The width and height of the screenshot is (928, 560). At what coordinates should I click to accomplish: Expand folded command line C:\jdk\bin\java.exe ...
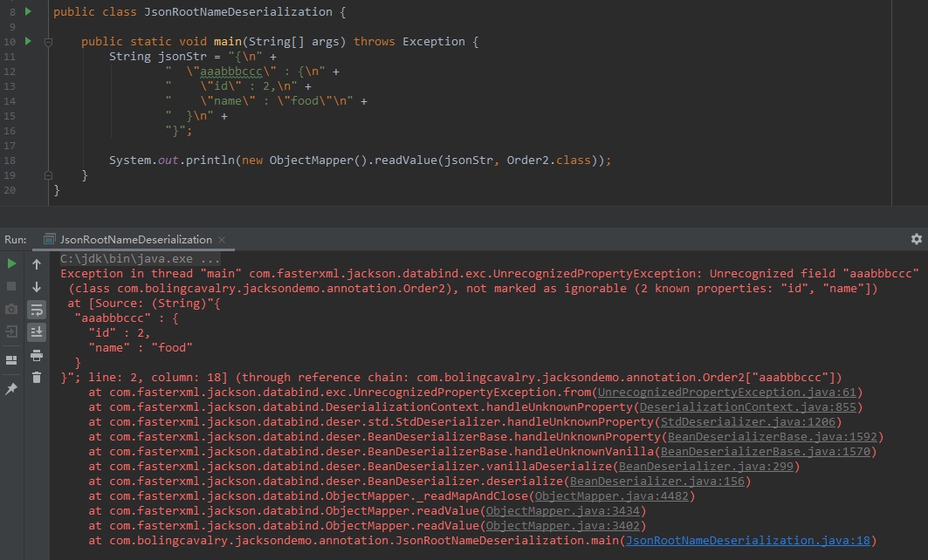(x=140, y=258)
